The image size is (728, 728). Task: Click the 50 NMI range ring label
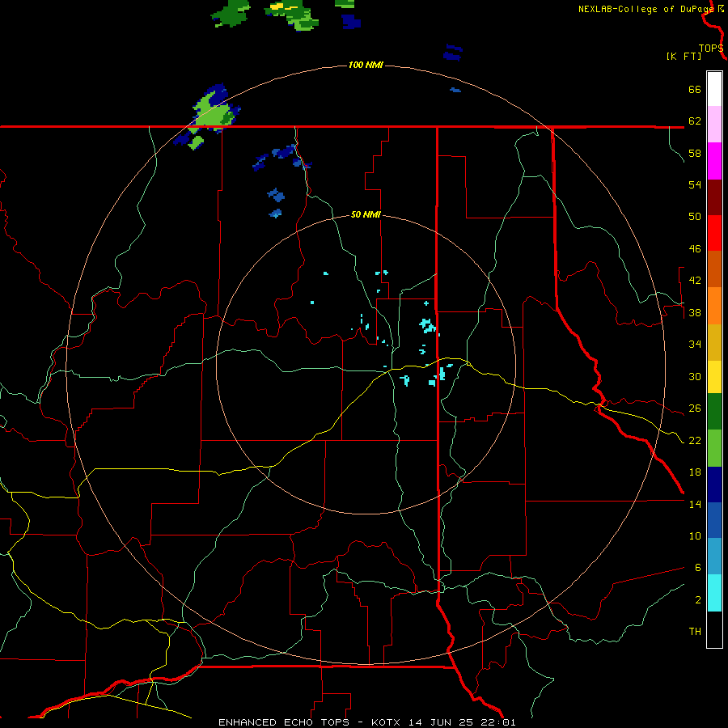[x=366, y=214]
